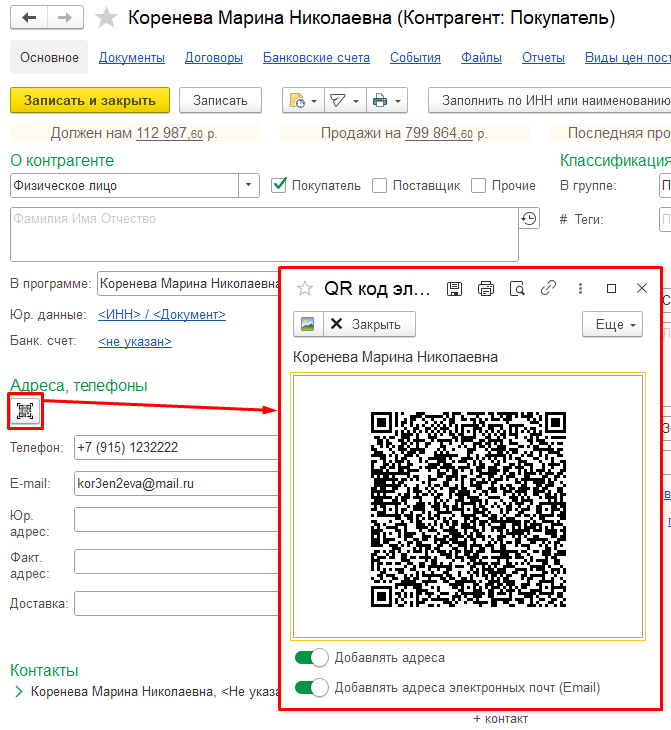Click the Записать button
Viewport: 671px width, 730px height.
click(x=220, y=101)
